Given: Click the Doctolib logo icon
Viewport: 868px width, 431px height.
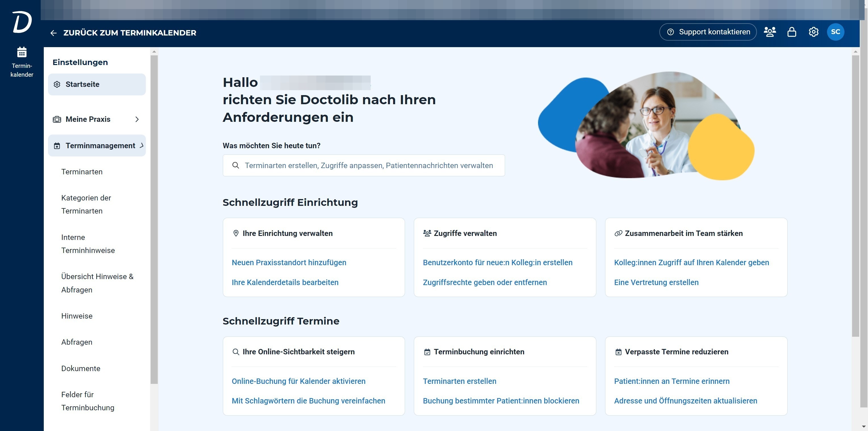Looking at the screenshot, I should 22,22.
